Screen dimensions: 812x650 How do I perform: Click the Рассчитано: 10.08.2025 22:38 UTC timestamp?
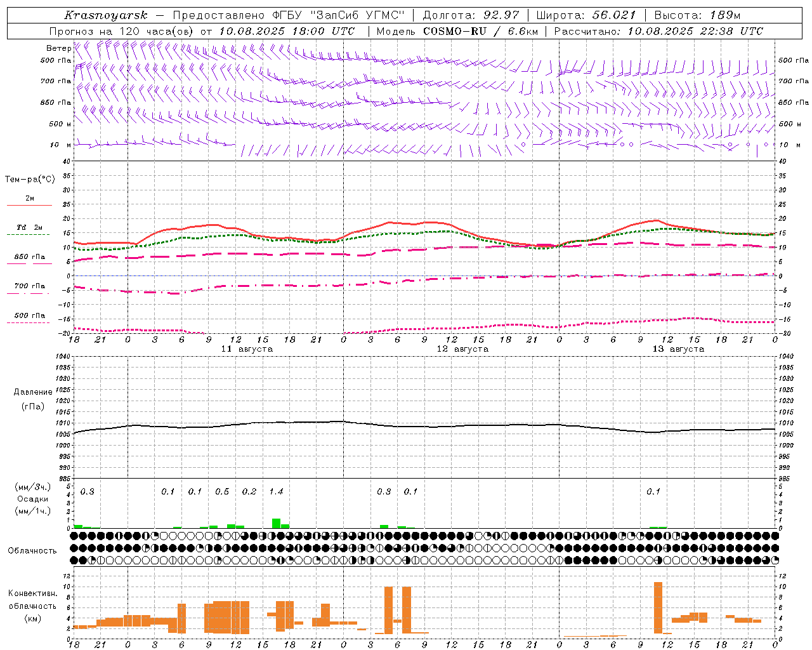[658, 31]
